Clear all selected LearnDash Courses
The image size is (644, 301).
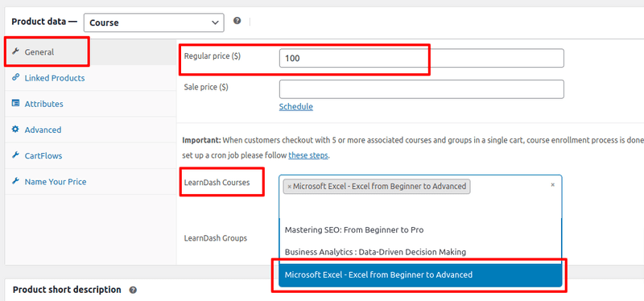coord(553,185)
